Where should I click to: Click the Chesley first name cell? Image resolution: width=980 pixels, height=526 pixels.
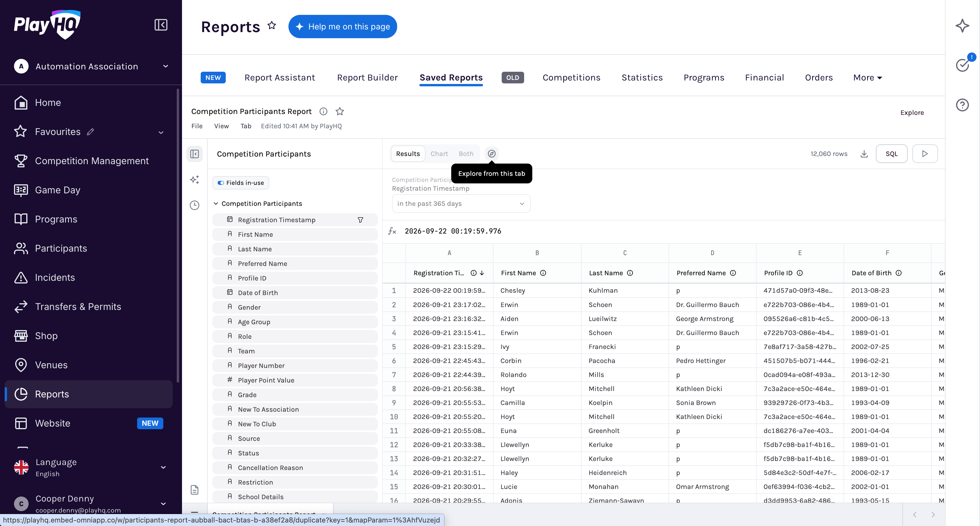(x=537, y=291)
